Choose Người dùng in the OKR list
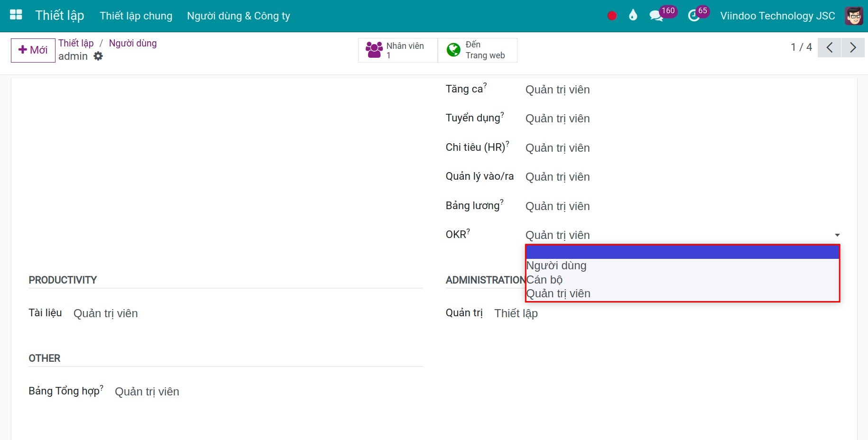Viewport: 868px width, 440px height. point(683,266)
